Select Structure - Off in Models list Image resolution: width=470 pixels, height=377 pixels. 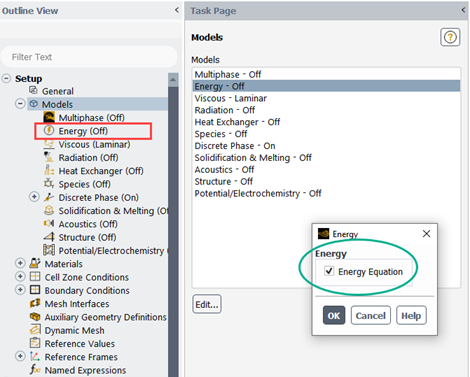[326, 181]
